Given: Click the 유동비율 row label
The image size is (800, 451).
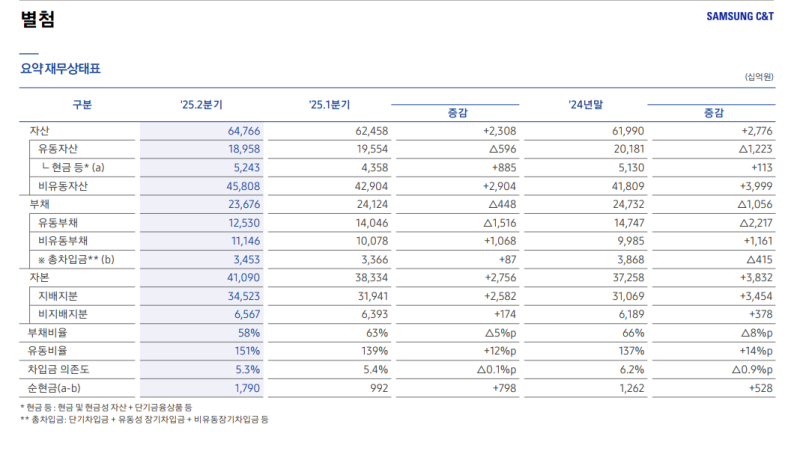Looking at the screenshot, I should 49,350.
